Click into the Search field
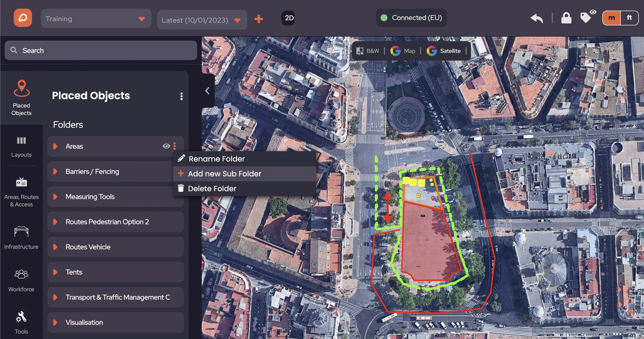644x339 pixels. [101, 50]
